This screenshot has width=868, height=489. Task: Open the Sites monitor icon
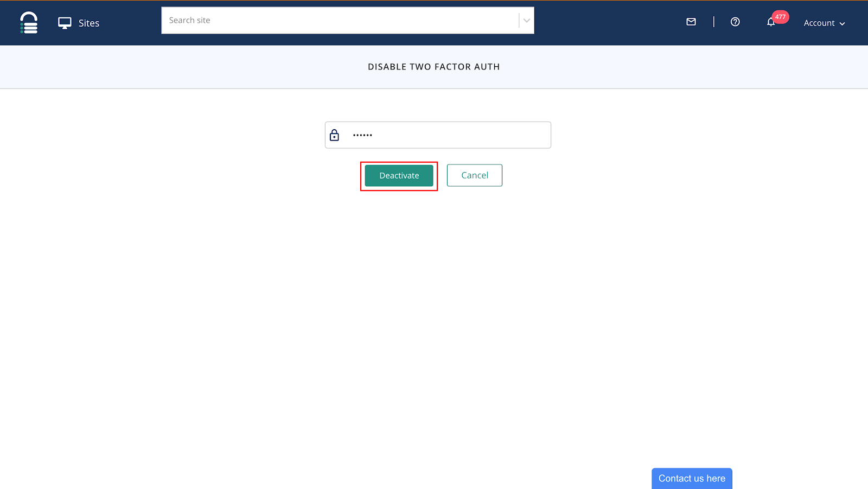coord(65,23)
